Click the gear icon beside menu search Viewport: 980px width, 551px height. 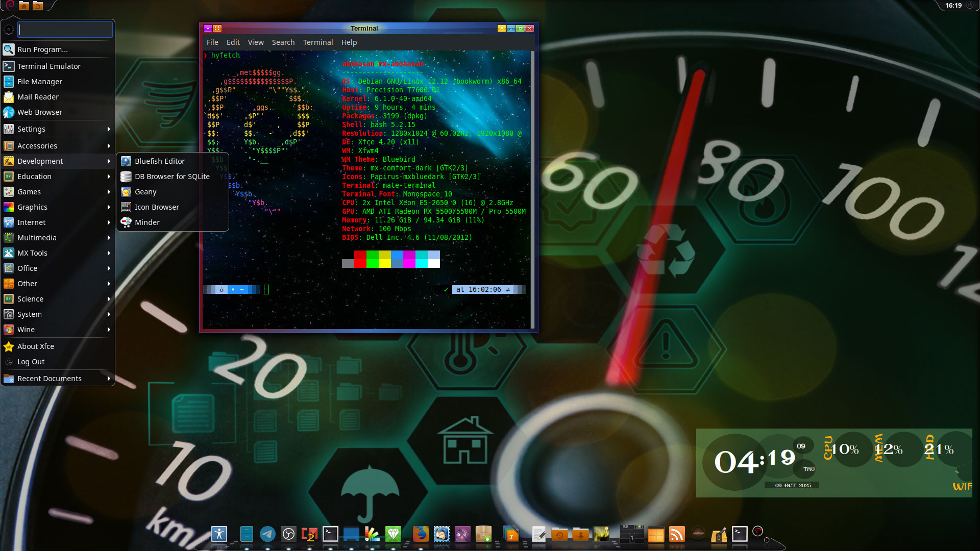(x=9, y=30)
